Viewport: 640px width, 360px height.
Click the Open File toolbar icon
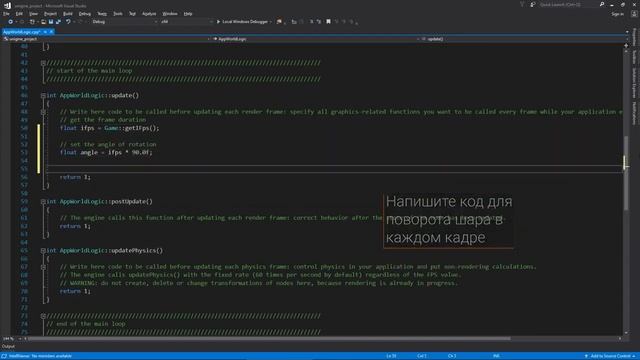pos(43,22)
